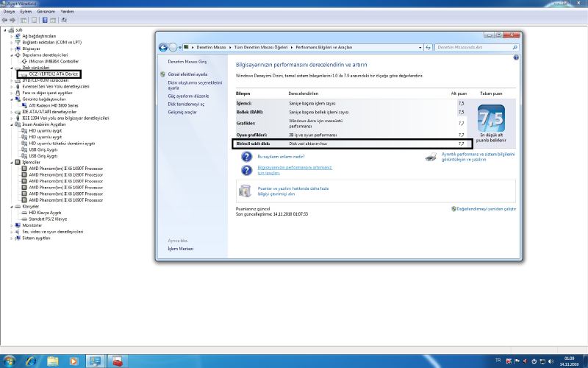Click the printer icon beside detailed performance info
This screenshot has width=588, height=368.
coord(431,157)
